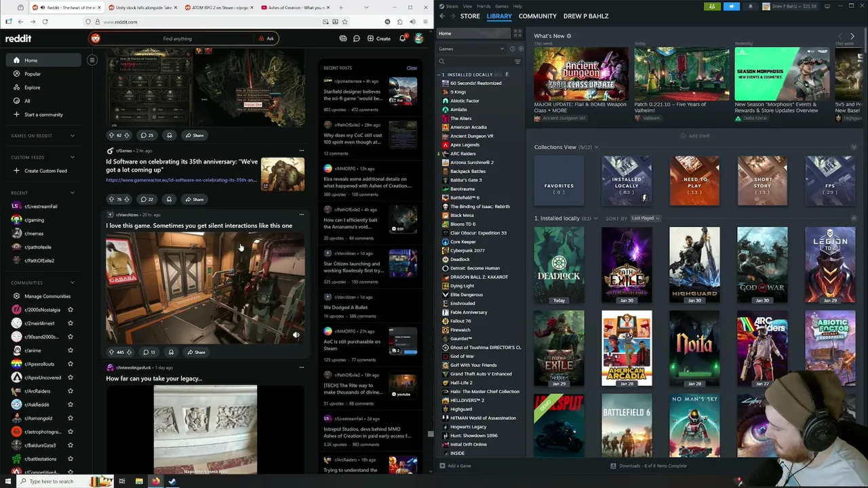
Task: Collapse Communities section in Reddit sidebar
Action: coord(73,283)
